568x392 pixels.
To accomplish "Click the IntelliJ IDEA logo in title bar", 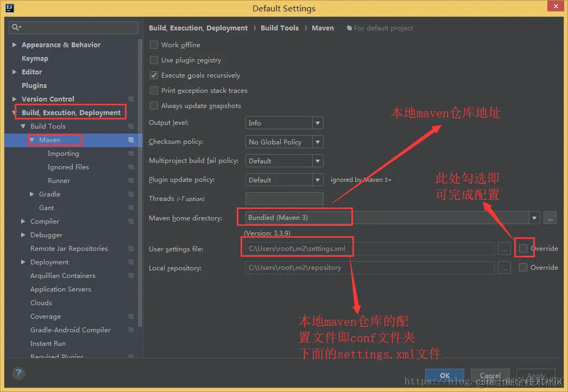I will (10, 8).
